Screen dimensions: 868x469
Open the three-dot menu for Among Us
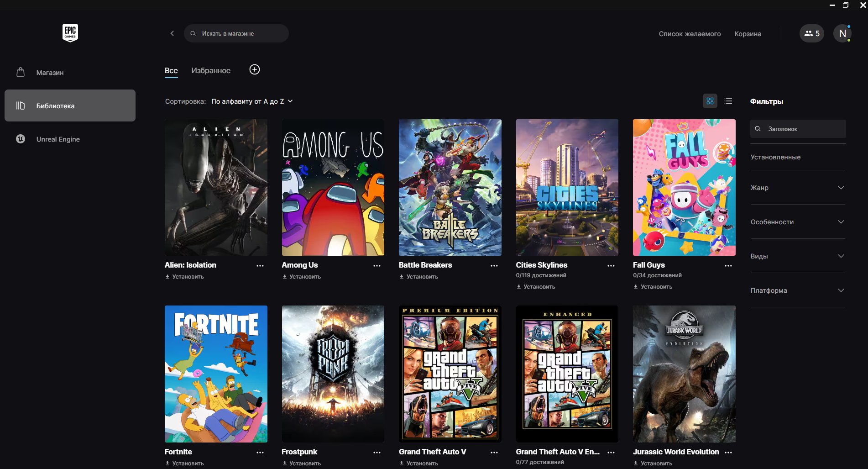coord(376,266)
